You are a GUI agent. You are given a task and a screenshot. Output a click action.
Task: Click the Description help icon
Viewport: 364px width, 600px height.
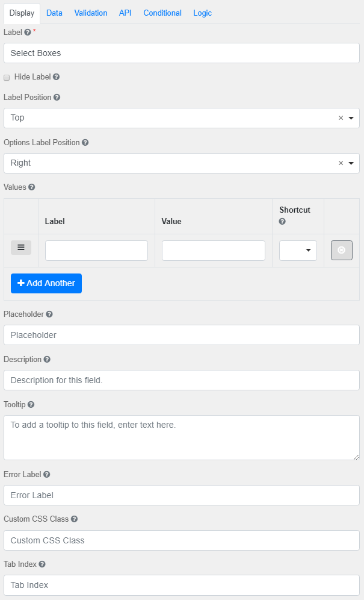(x=48, y=359)
